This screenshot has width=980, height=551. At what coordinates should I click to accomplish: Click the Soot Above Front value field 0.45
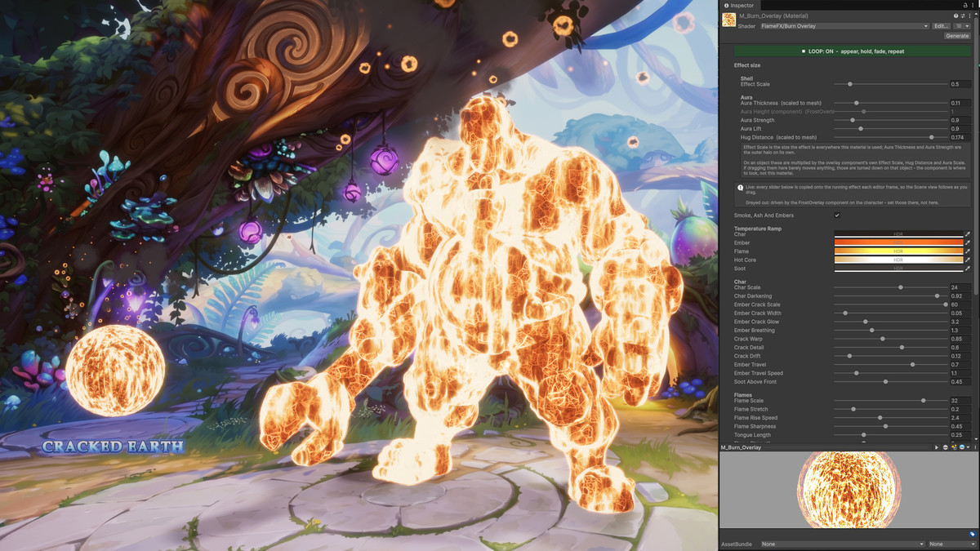click(x=960, y=381)
